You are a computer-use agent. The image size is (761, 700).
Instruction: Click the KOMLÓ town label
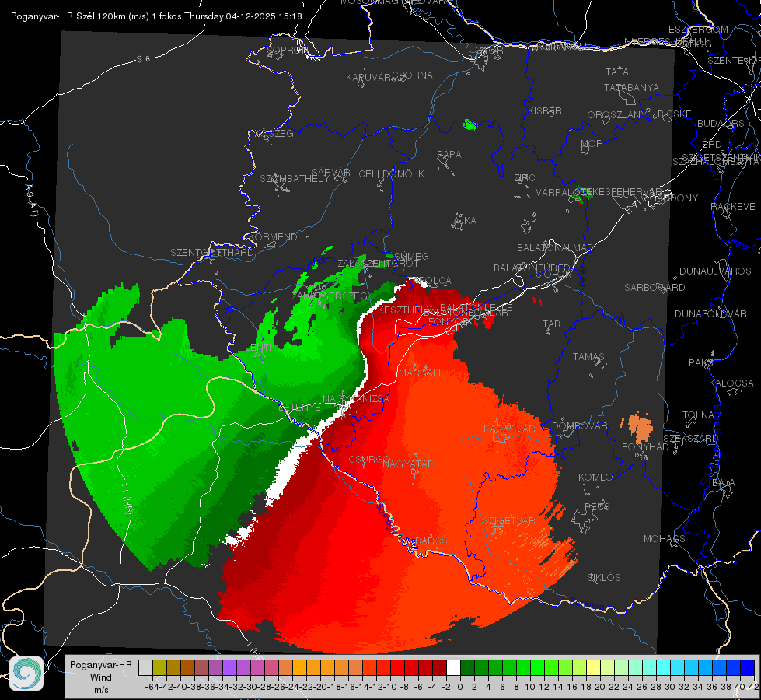pyautogui.click(x=595, y=478)
